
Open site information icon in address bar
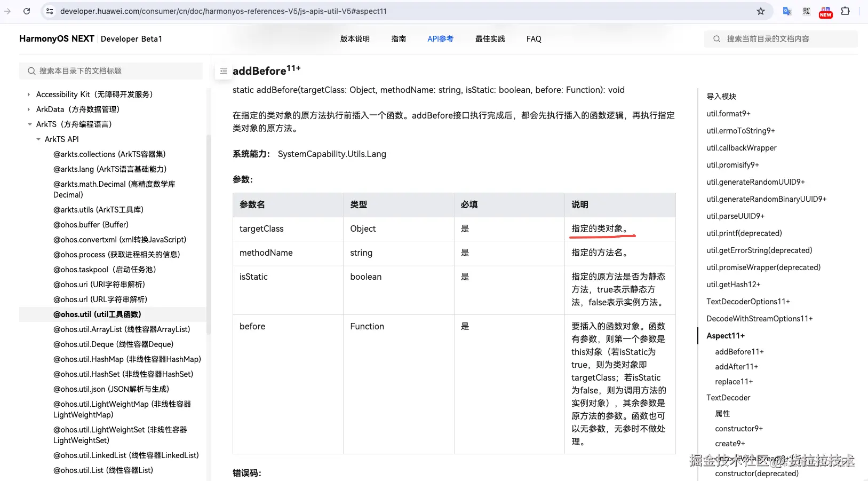click(49, 11)
